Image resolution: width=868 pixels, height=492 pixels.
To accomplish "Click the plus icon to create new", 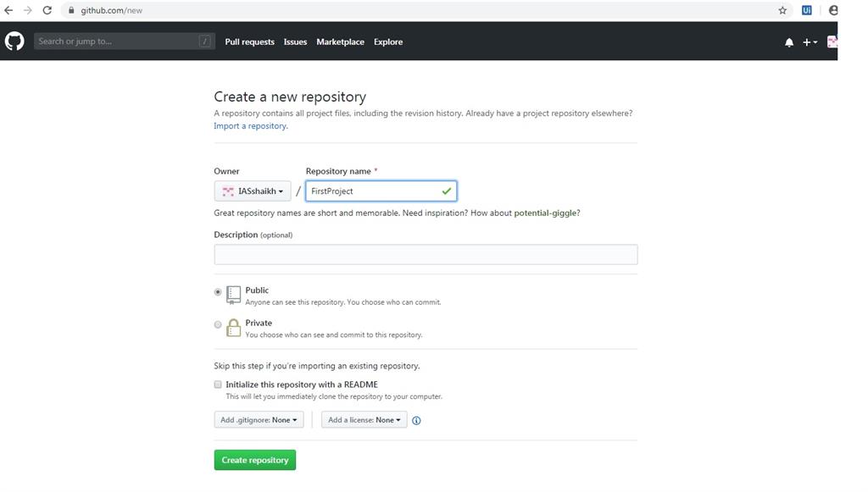I will (808, 41).
